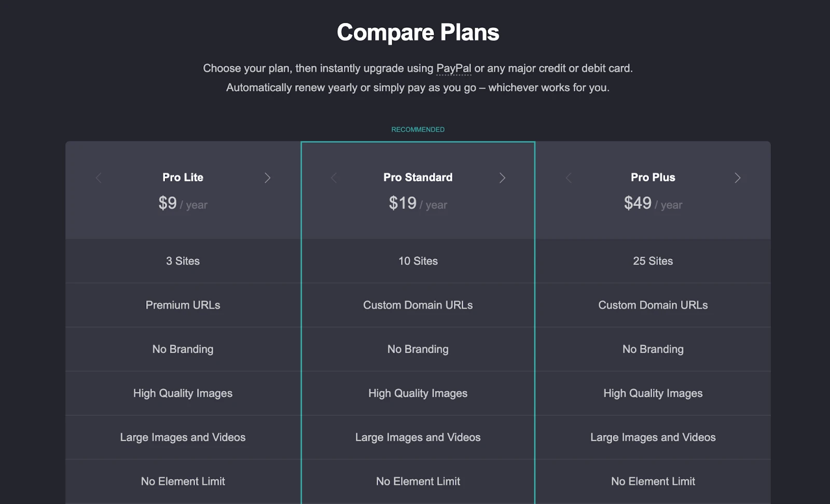Click Custom Domain URLs under Pro Plus

click(x=653, y=305)
